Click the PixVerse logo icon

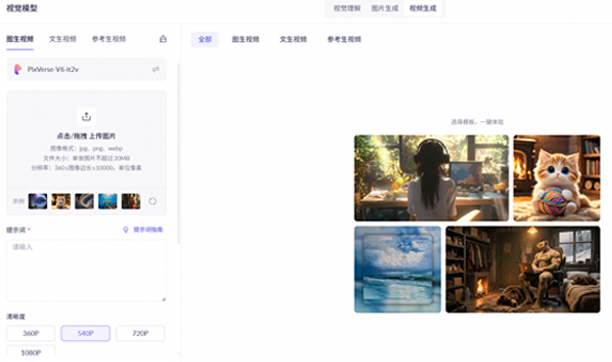click(18, 69)
